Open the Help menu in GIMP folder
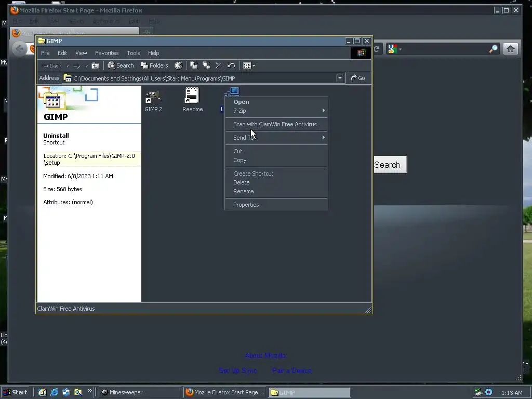Image resolution: width=532 pixels, height=399 pixels. [153, 53]
